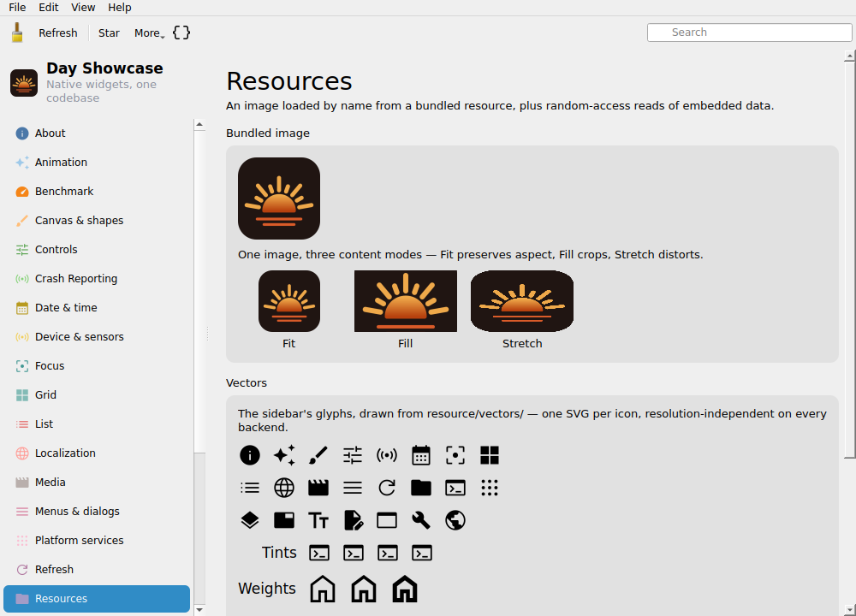The width and height of the screenshot is (856, 616).
Task: Click the Fill mode image thumbnail
Action: click(x=406, y=301)
